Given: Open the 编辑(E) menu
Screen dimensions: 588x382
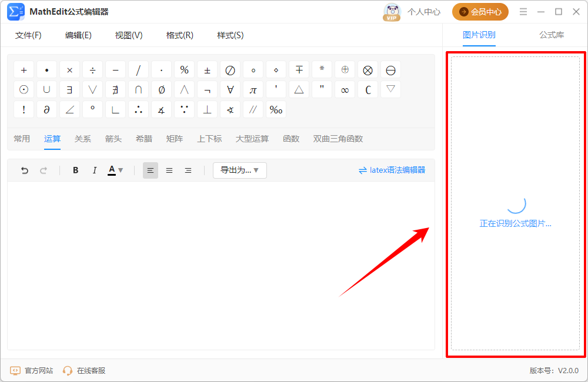Looking at the screenshot, I should click(78, 35).
